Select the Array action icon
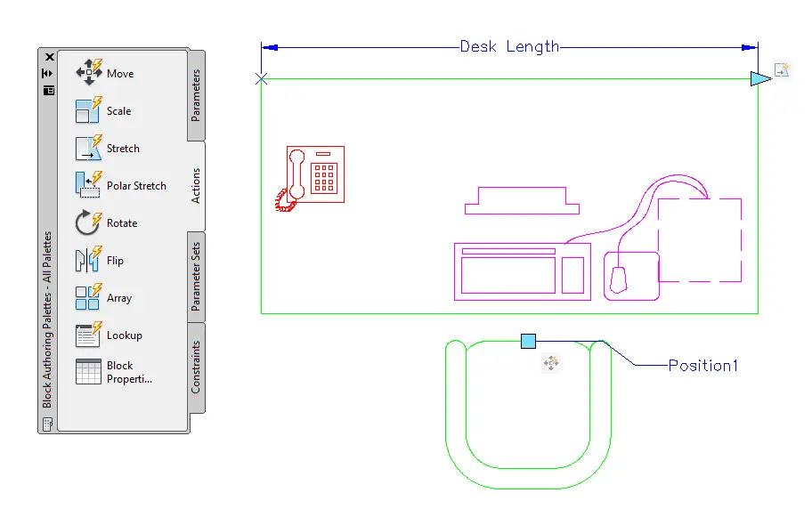The image size is (812, 509). click(x=89, y=297)
